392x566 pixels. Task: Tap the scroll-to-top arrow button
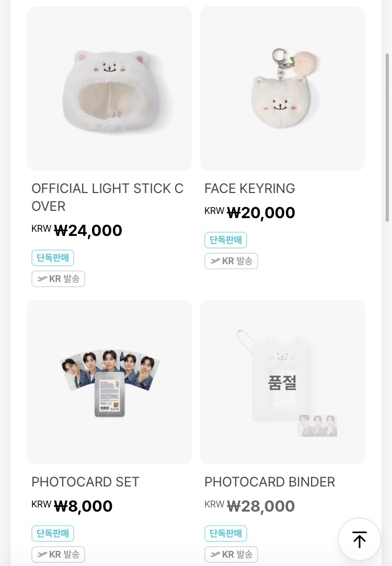click(360, 539)
